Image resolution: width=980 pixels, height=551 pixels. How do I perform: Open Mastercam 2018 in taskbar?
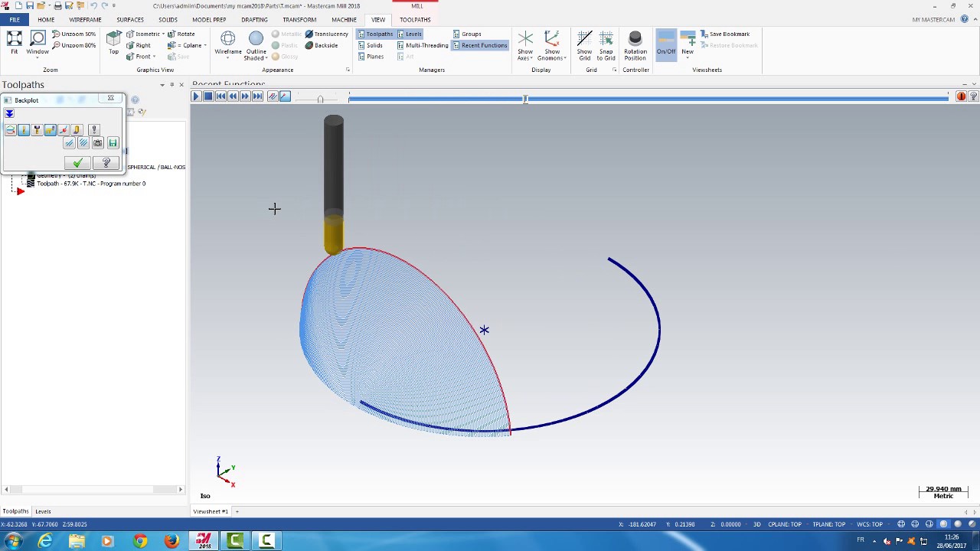click(x=204, y=541)
